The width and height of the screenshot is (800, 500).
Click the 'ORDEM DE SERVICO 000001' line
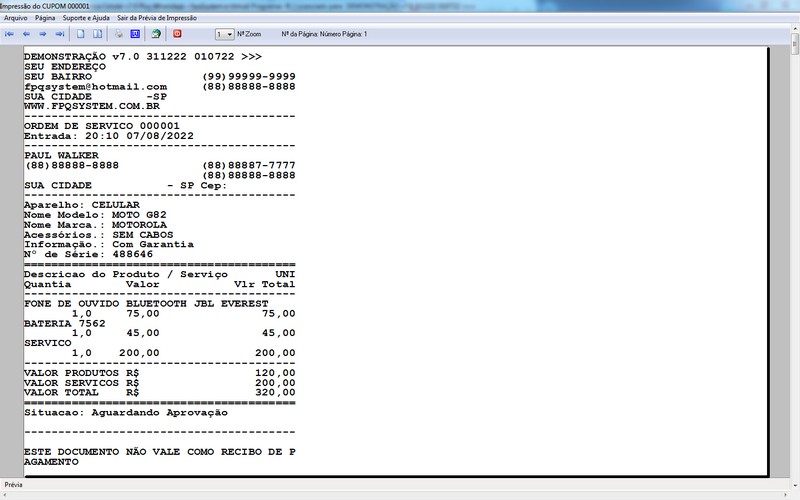tap(102, 126)
